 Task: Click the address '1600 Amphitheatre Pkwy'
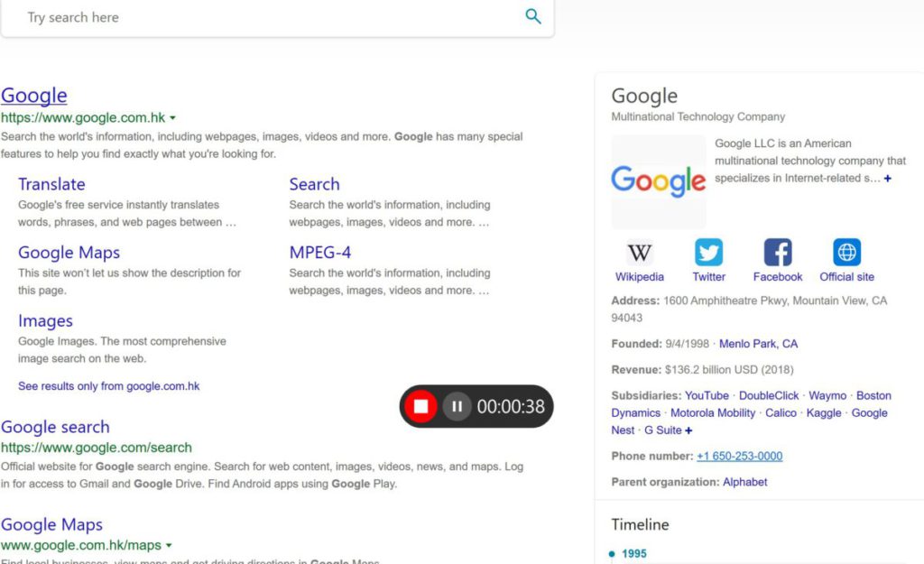click(x=725, y=300)
